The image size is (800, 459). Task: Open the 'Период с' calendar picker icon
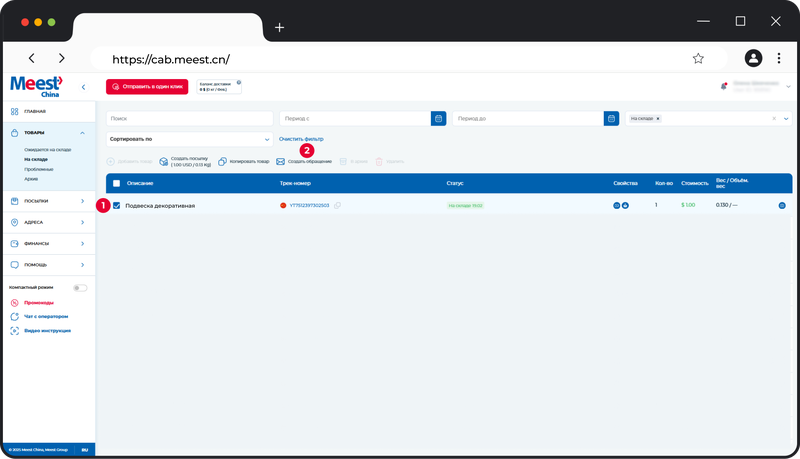pyautogui.click(x=438, y=118)
